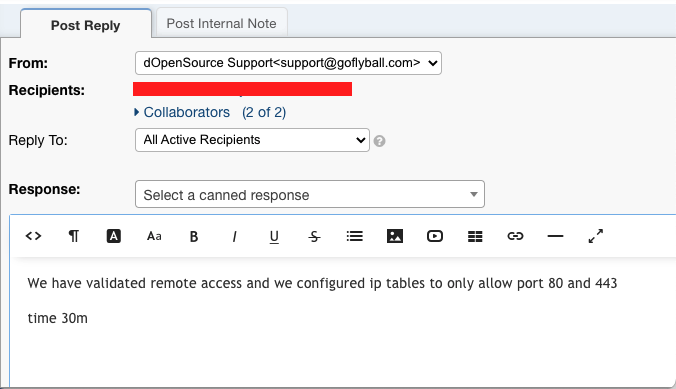Viewport: 676px width, 389px height.
Task: Toggle HTML source code view icon
Action: click(x=33, y=236)
